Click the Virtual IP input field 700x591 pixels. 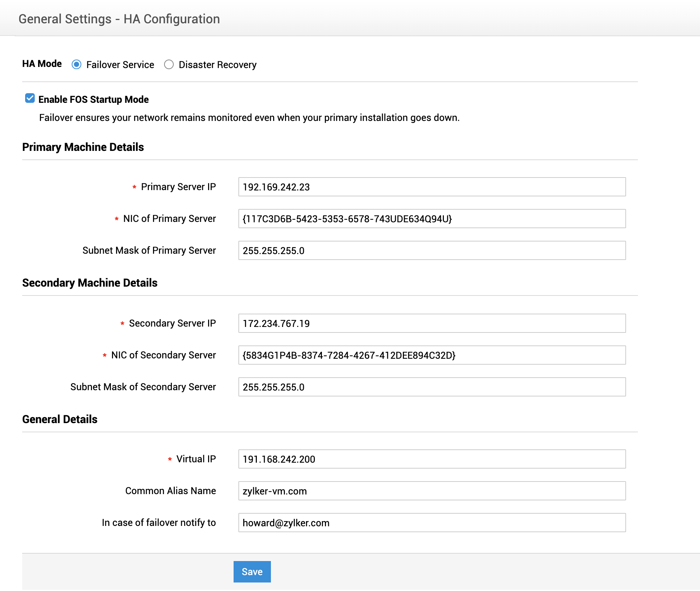tap(432, 459)
